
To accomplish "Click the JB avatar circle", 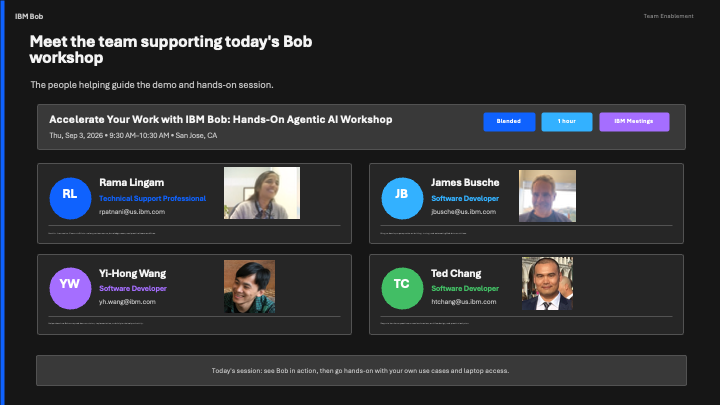I will pyautogui.click(x=402, y=198).
